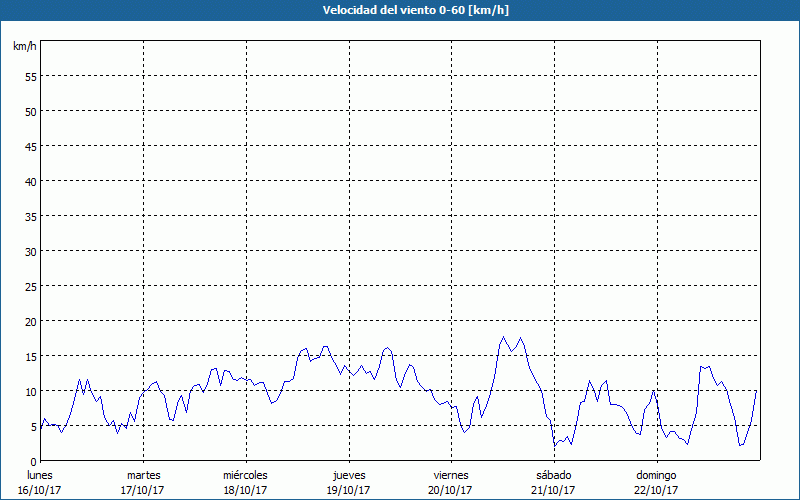
Task: Click the chart title "Velocidad del viento"
Action: (x=400, y=10)
